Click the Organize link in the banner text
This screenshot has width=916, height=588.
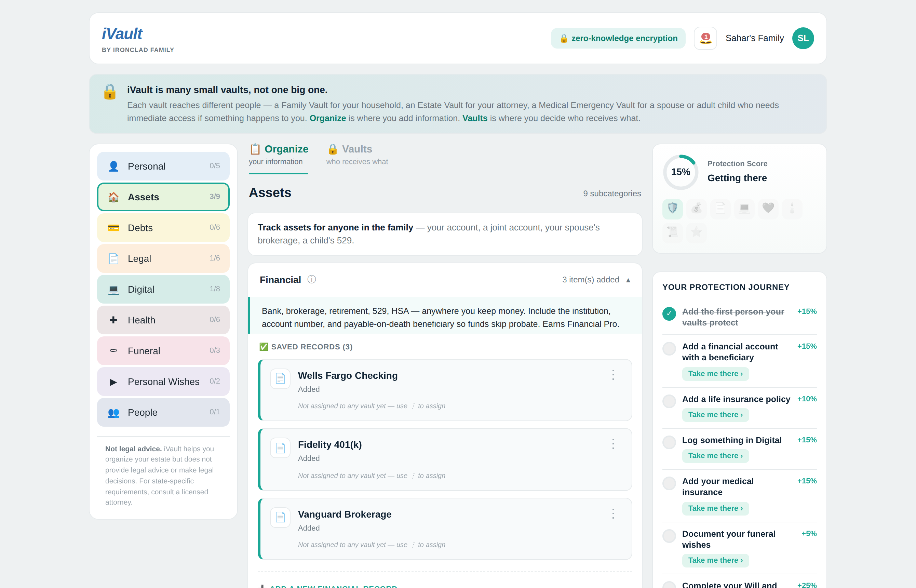pyautogui.click(x=327, y=118)
